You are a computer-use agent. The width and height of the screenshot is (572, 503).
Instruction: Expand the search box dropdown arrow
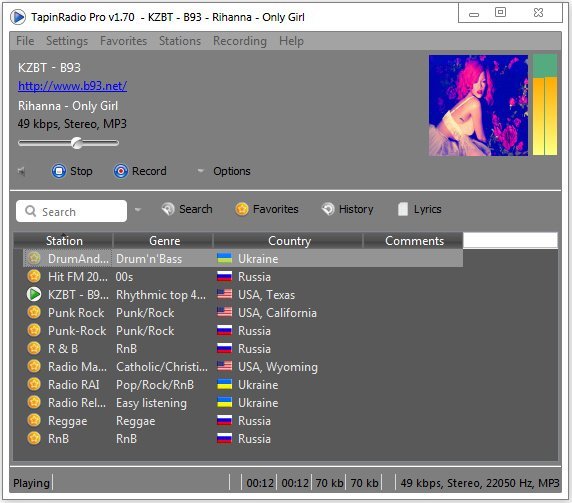click(138, 210)
